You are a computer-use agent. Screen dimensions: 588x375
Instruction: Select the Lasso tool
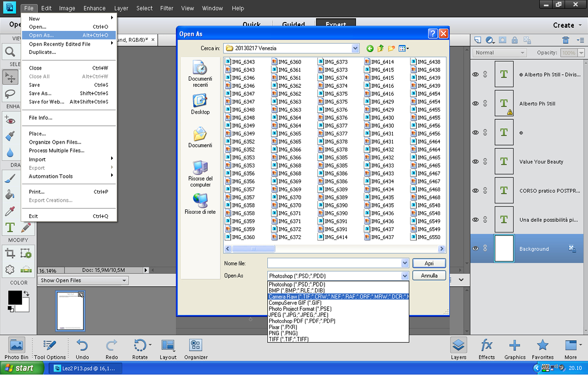(10, 94)
